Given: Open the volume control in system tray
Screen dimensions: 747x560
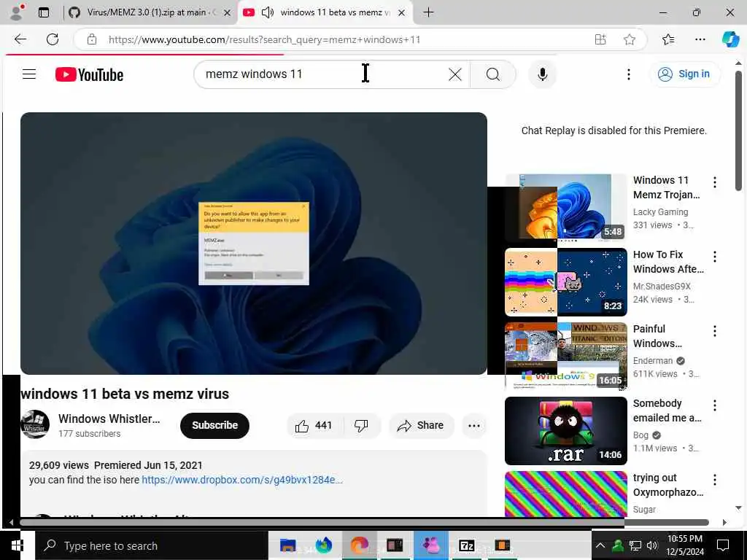Looking at the screenshot, I should [x=652, y=545].
